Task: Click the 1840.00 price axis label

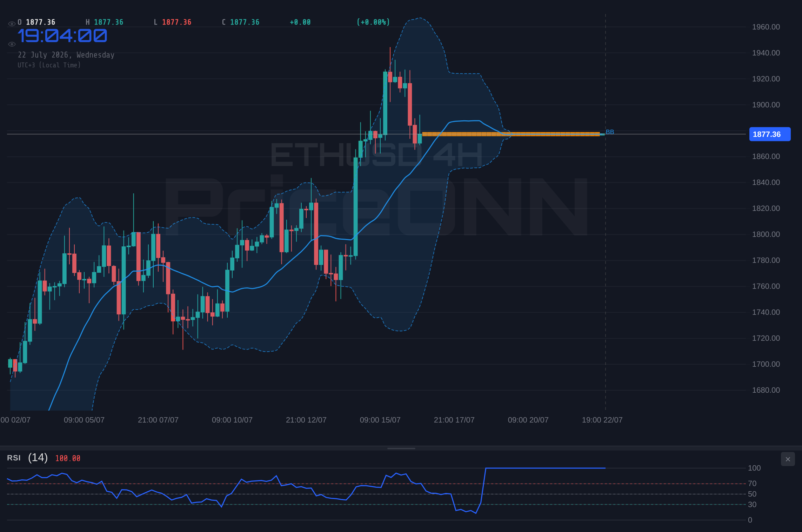Action: (x=766, y=182)
